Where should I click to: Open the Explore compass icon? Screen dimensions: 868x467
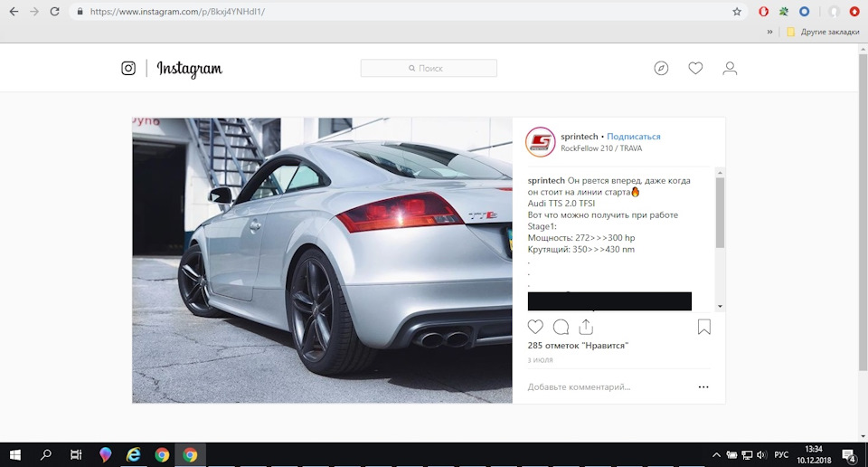[661, 68]
